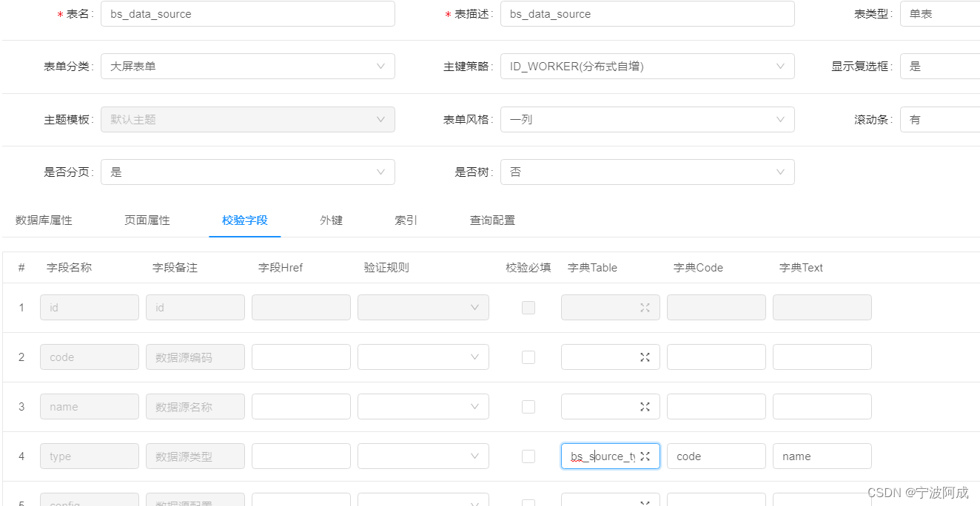Viewport: 980px width, 506px height.
Task: Expand the 是否分页 dropdown
Action: pos(247,172)
